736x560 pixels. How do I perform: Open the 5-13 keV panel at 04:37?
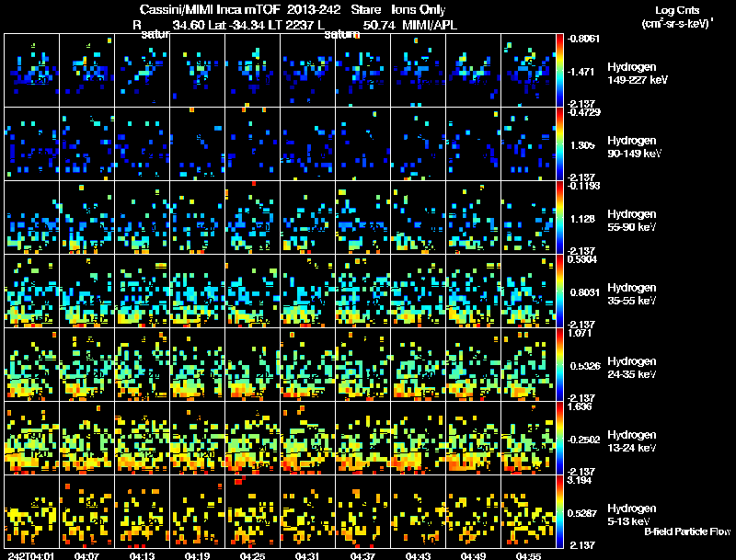click(362, 511)
